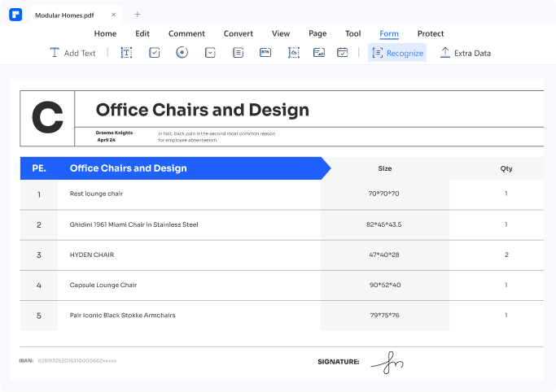The image size is (556, 392).
Task: Open the Home menu
Action: (x=105, y=33)
